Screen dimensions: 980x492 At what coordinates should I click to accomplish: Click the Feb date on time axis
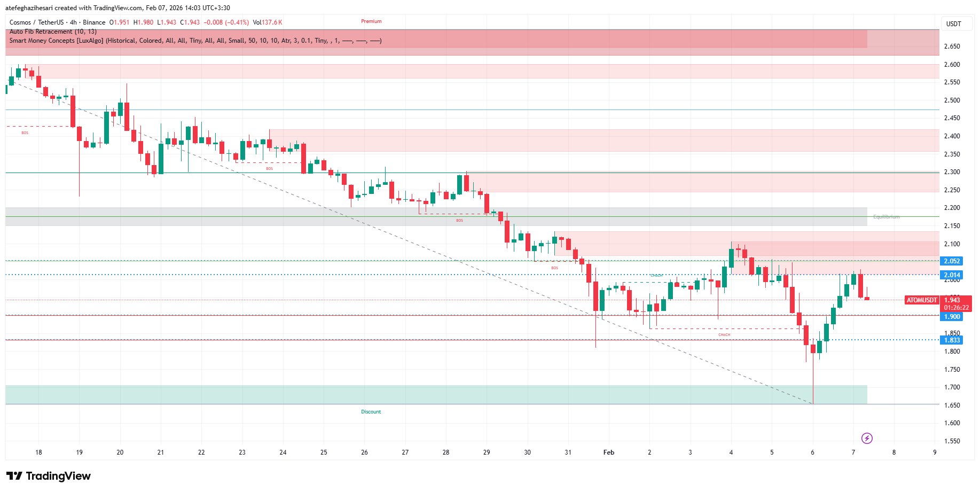[x=608, y=452]
